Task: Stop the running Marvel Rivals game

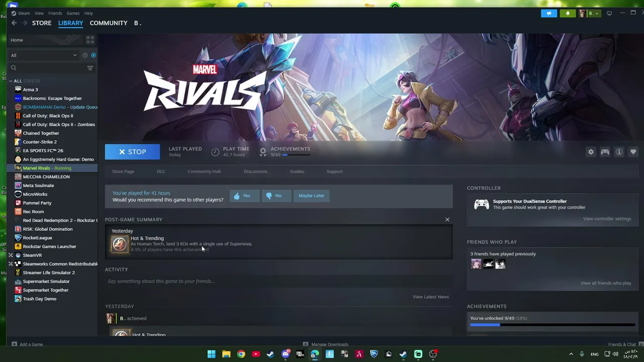Action: click(x=132, y=152)
